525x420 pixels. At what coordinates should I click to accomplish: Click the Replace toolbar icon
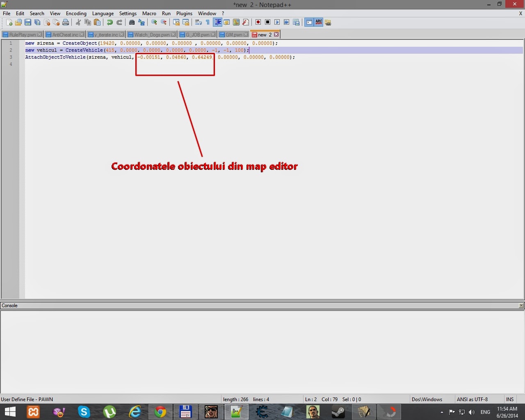click(x=142, y=22)
